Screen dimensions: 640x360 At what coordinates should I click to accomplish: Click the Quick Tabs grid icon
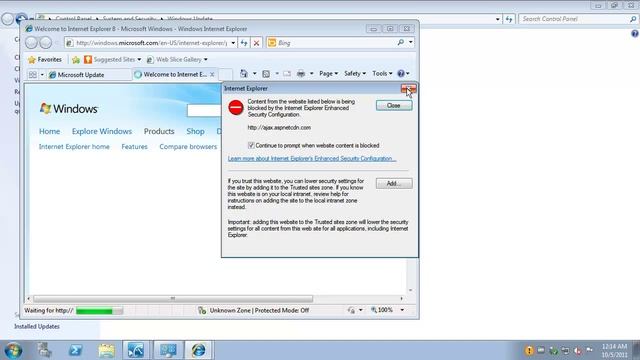[33, 74]
